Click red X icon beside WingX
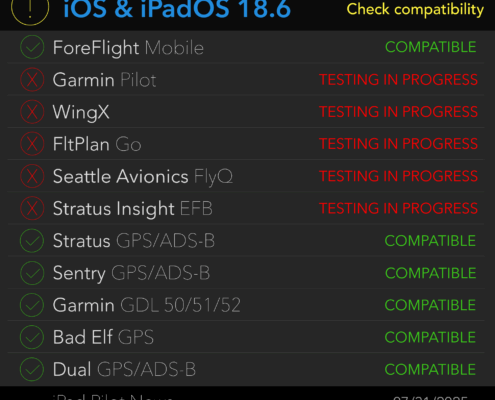Screen dimensions: 495x400 [32, 112]
